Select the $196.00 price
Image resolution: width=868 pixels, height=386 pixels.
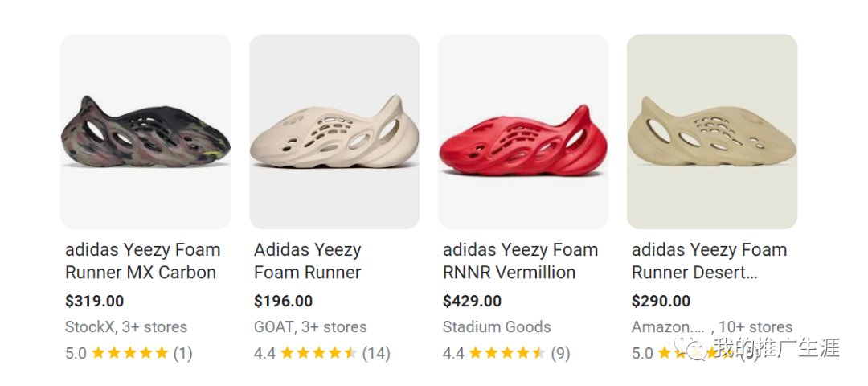coord(284,302)
